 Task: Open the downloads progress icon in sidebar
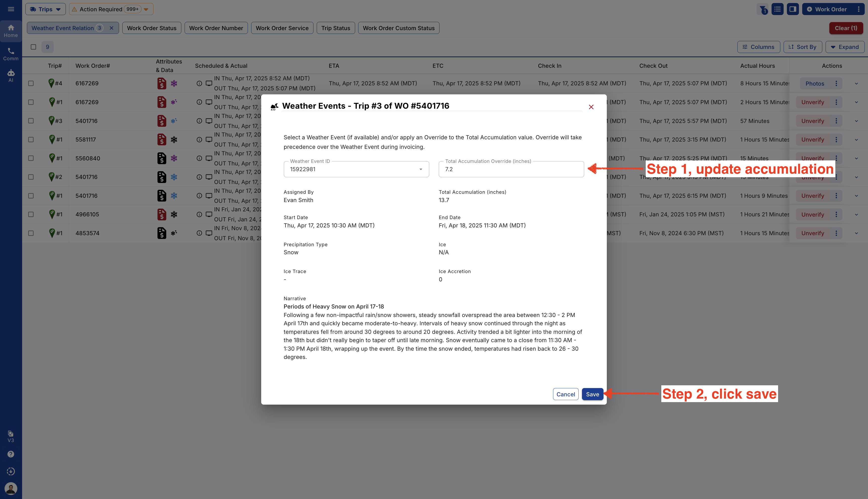click(11, 471)
